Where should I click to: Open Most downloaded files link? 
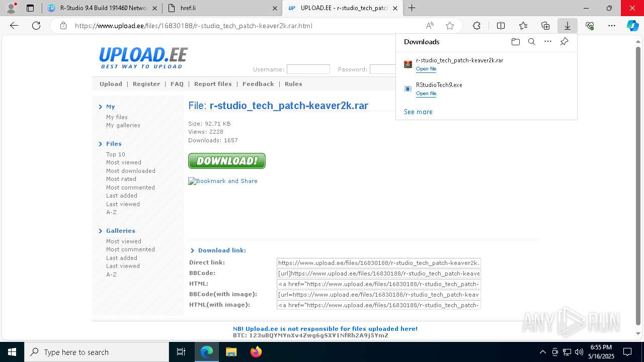pos(131,171)
